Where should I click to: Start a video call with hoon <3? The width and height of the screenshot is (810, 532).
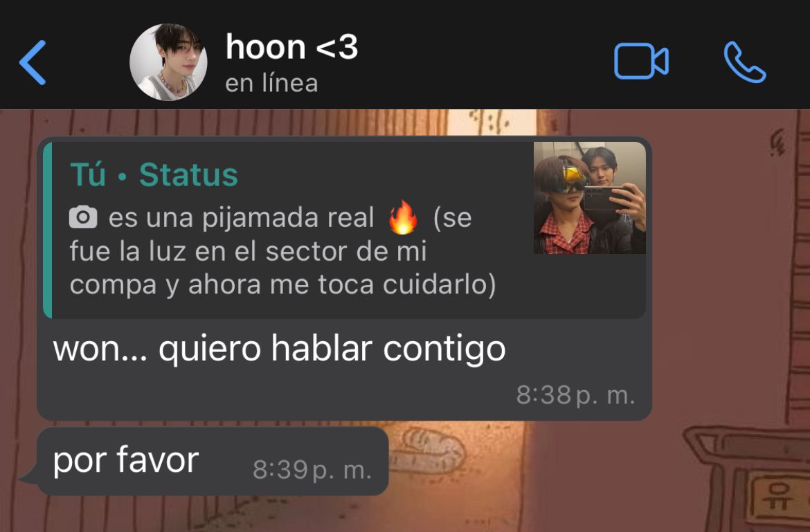click(641, 62)
